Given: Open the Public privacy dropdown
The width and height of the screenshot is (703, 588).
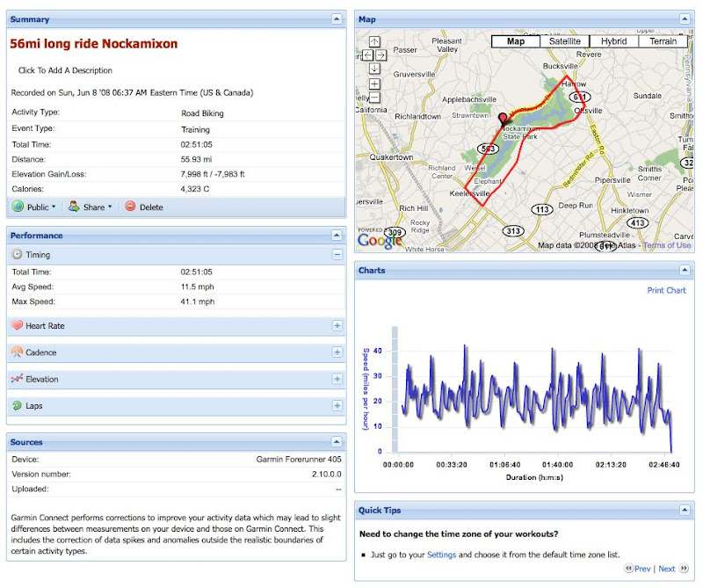Looking at the screenshot, I should (x=34, y=207).
